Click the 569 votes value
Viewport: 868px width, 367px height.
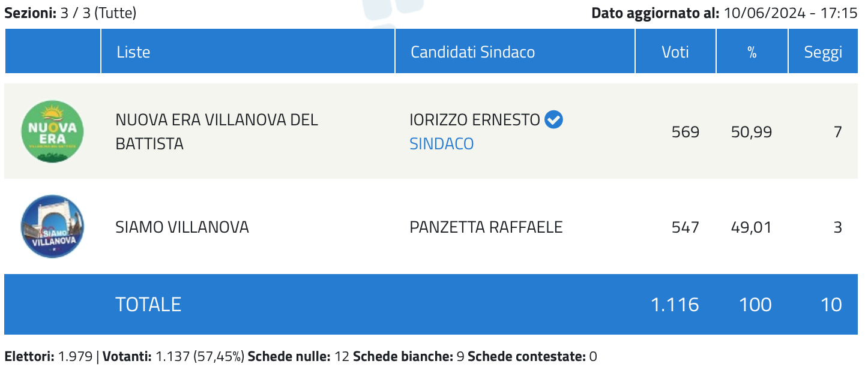686,132
